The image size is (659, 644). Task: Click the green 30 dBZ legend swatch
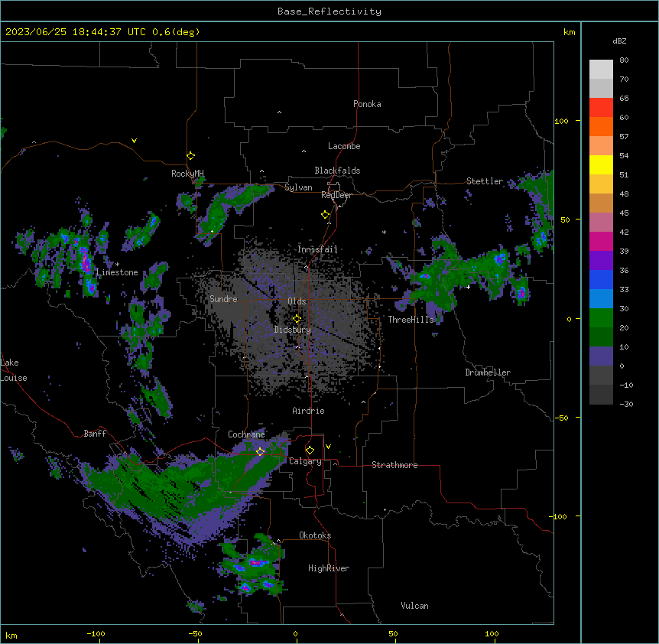click(601, 318)
